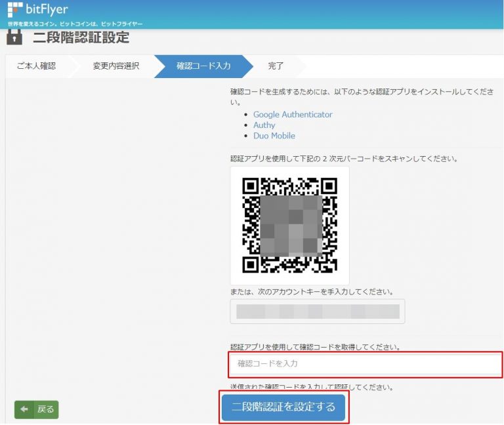Click the 二段階認証設定 heading
The image size is (504, 425).
[81, 37]
